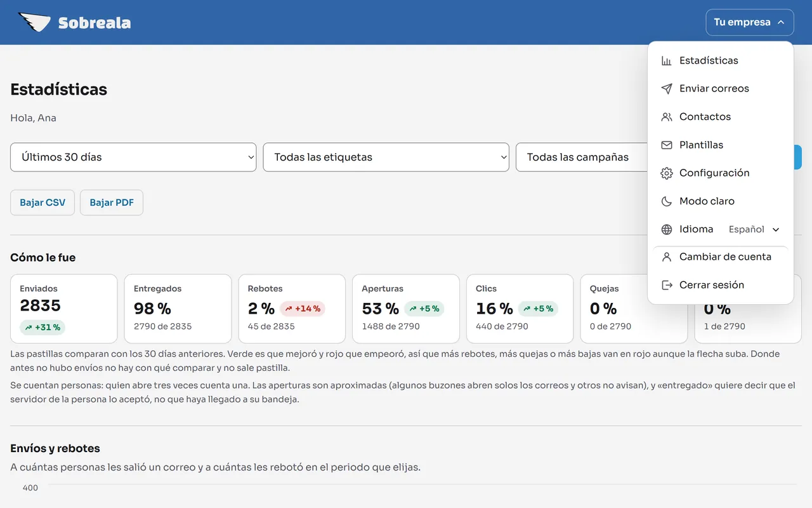
Task: Open the Todas las campañas dropdown
Action: (x=582, y=157)
